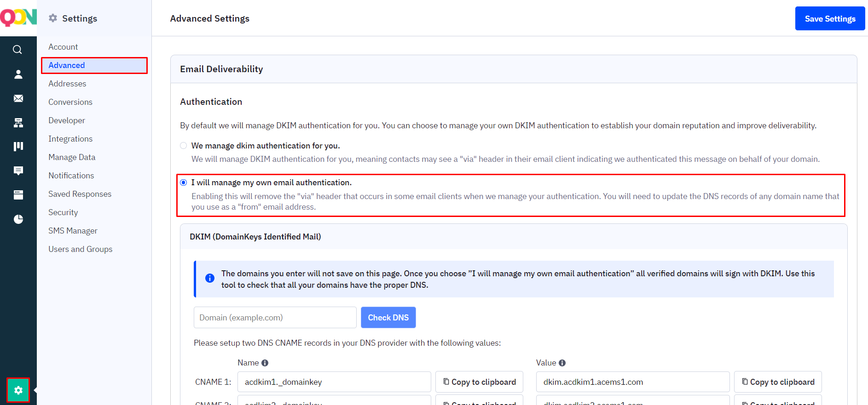Click the 'Email Deliverability' heading

click(221, 69)
